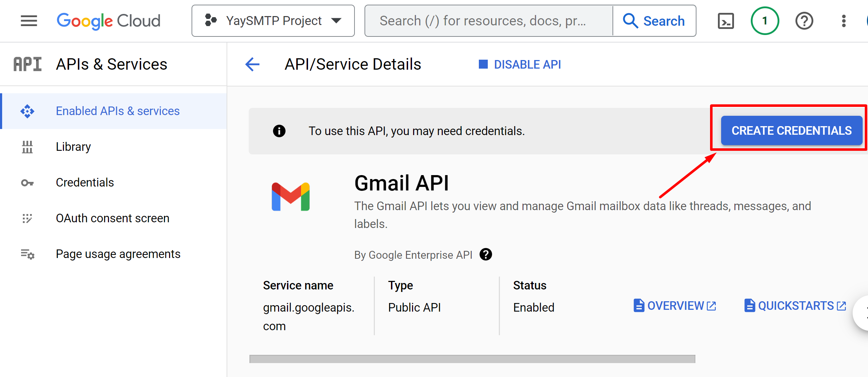Open the three-dot more options menu
The width and height of the screenshot is (868, 377).
point(844,21)
